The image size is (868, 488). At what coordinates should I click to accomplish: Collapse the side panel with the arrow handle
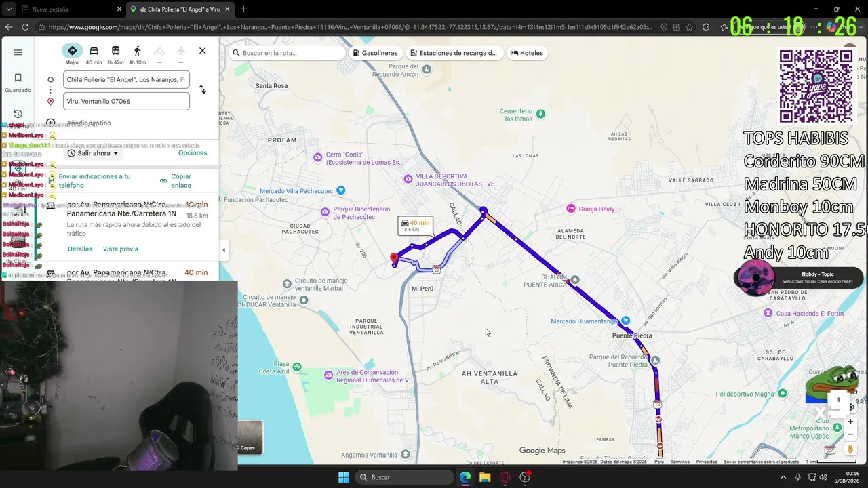click(x=224, y=250)
